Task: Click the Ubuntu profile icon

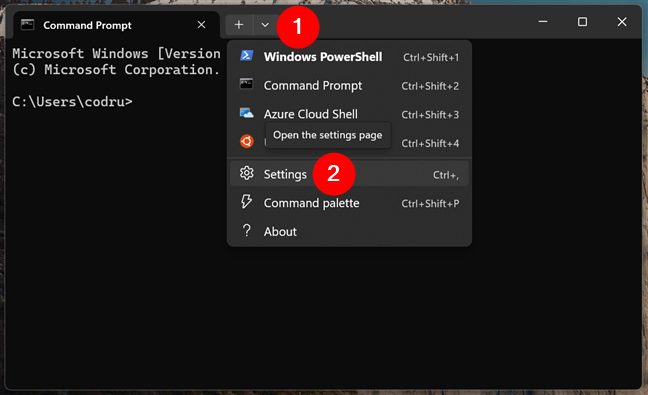Action: (x=247, y=141)
